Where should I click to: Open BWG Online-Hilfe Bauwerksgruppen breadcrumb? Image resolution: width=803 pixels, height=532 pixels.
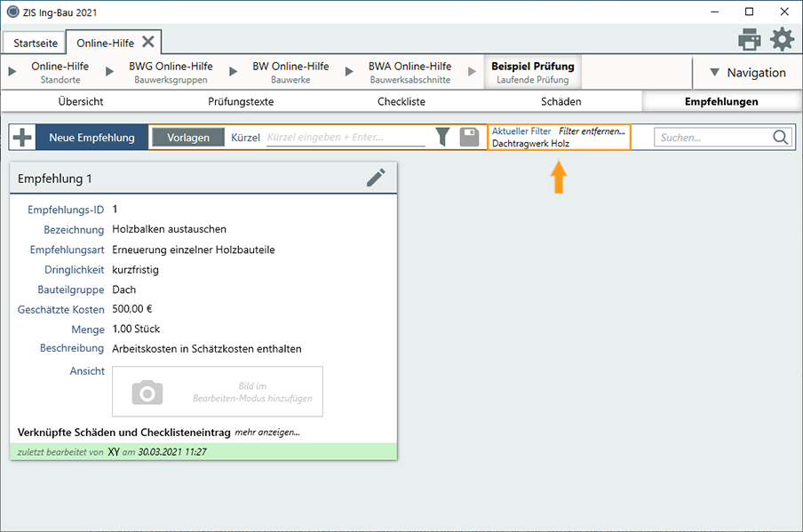point(171,72)
